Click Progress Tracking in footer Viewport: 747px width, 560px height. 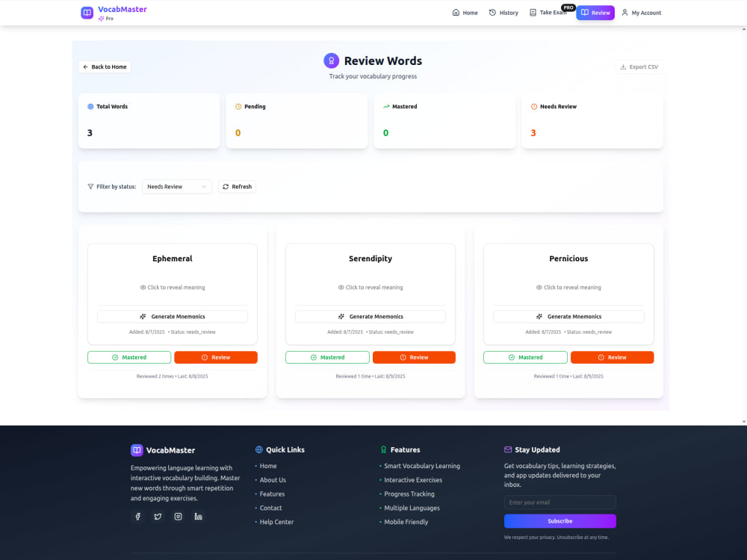409,494
